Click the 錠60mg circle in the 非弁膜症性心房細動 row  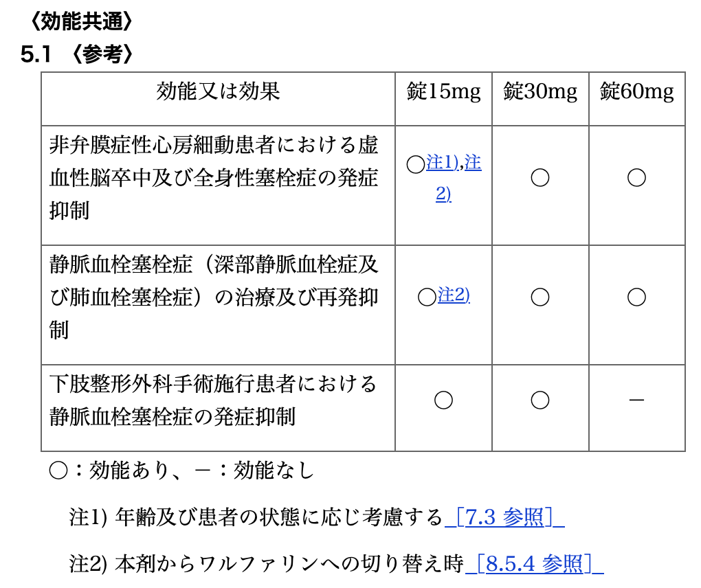click(x=636, y=178)
